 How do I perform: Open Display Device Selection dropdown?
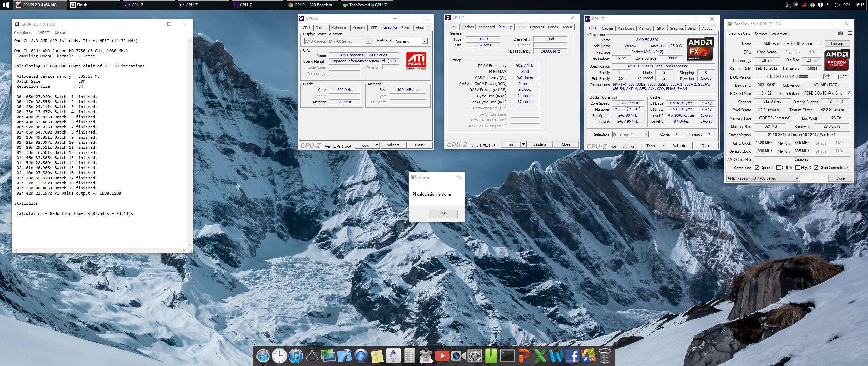point(337,41)
